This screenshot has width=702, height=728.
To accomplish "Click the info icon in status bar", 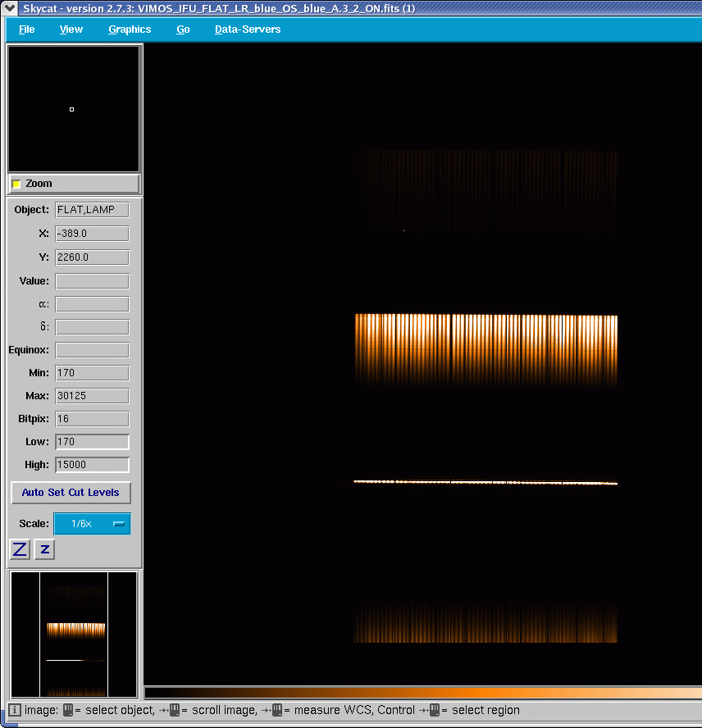I will pyautogui.click(x=15, y=710).
